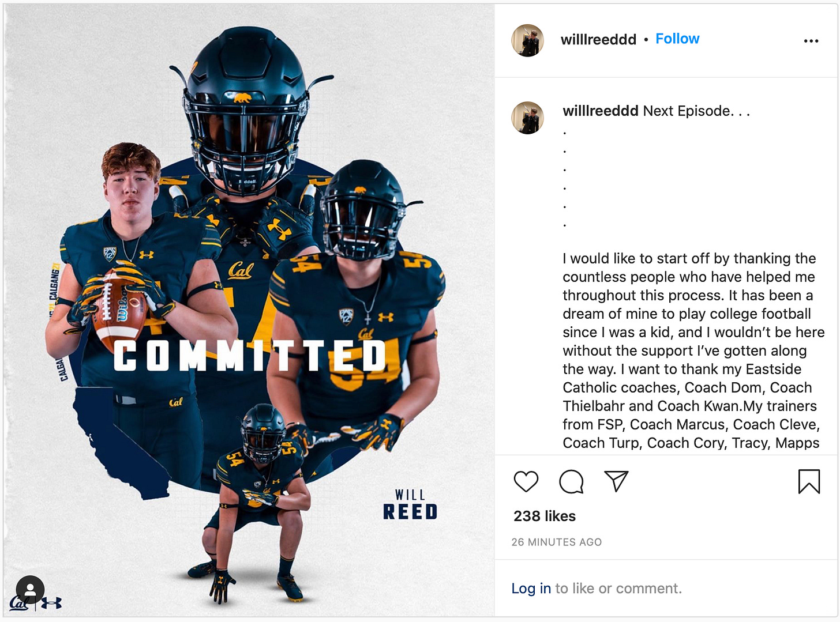Save post with the bookmark icon
This screenshot has width=840, height=622.
click(809, 481)
